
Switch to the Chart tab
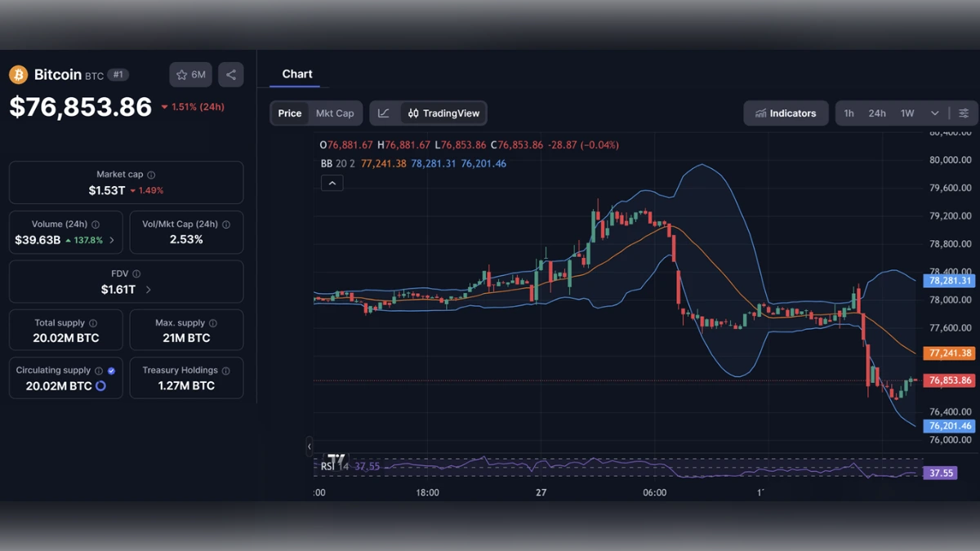296,73
